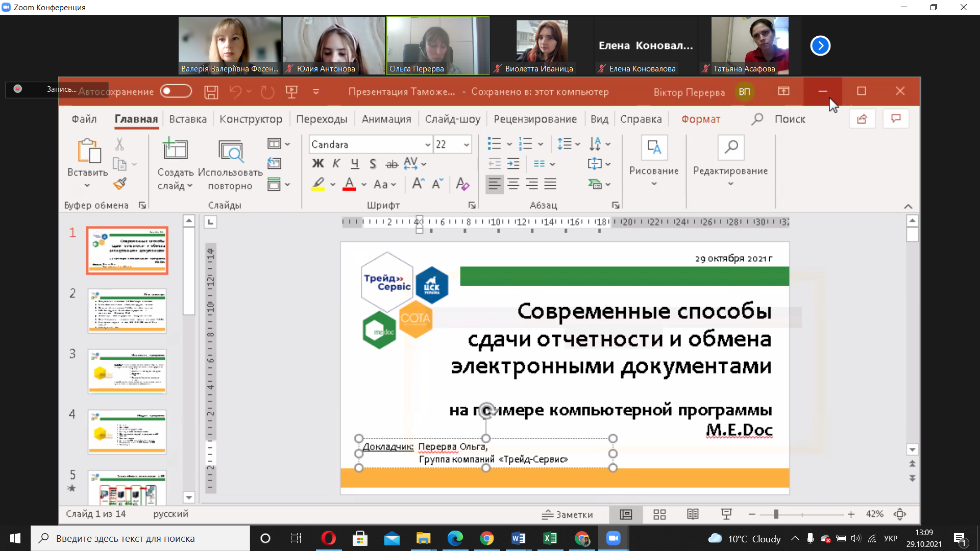The image size is (980, 551).
Task: Click the Cut scissors icon
Action: pyautogui.click(x=119, y=144)
